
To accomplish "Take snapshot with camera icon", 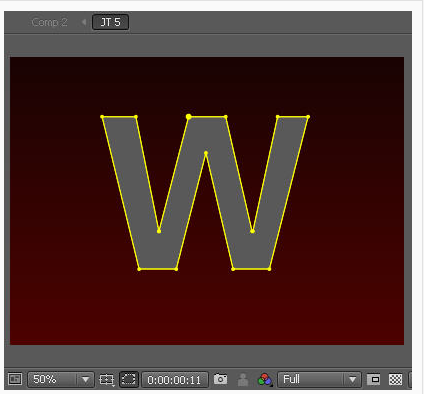I will pos(220,379).
